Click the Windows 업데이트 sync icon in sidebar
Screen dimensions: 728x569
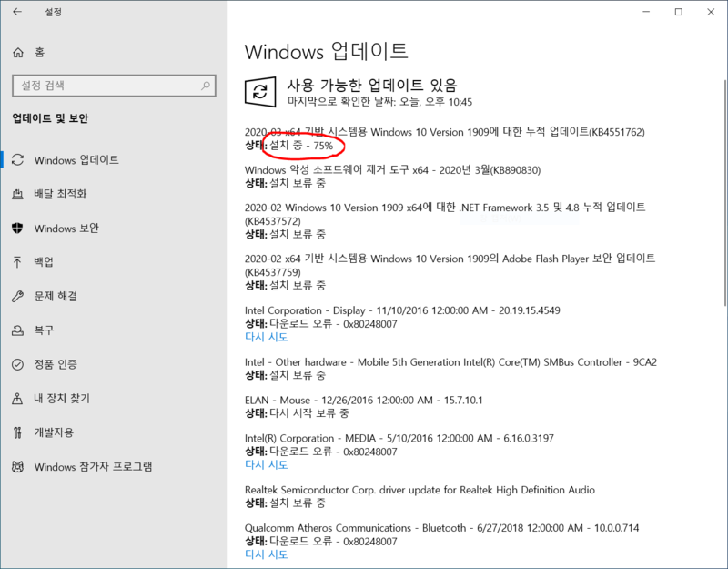click(17, 160)
